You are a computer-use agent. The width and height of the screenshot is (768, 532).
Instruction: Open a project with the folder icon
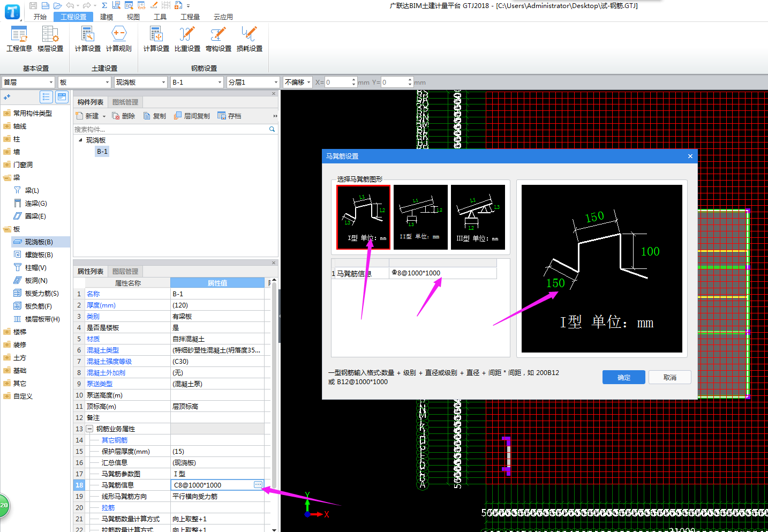coord(58,5)
